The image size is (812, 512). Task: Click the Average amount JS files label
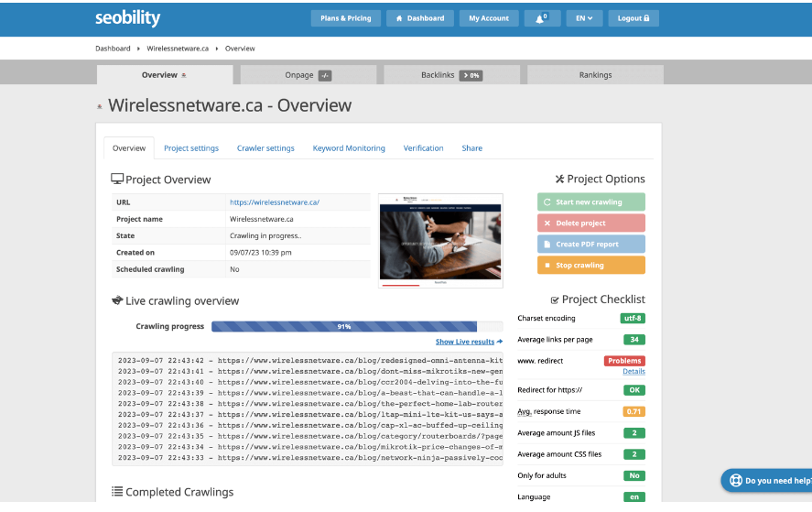557,432
